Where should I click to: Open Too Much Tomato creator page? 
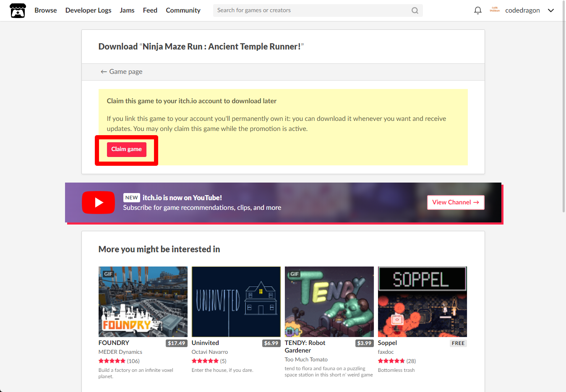(306, 360)
